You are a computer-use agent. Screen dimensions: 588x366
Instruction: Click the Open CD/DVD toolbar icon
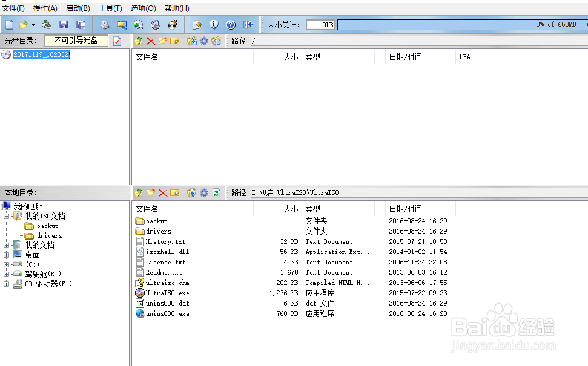(47, 25)
